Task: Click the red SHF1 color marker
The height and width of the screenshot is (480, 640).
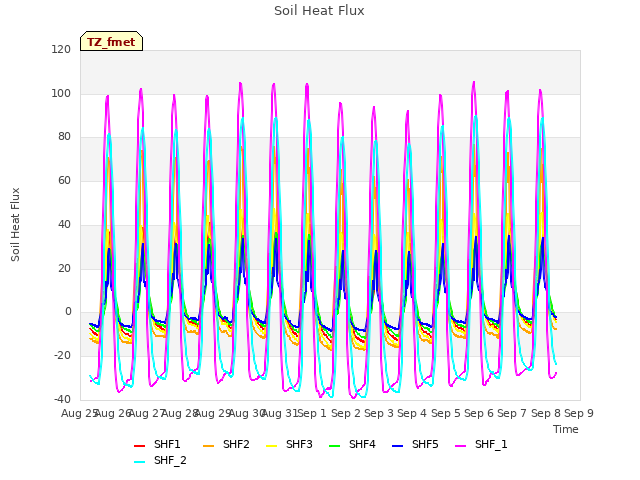Action: point(140,446)
